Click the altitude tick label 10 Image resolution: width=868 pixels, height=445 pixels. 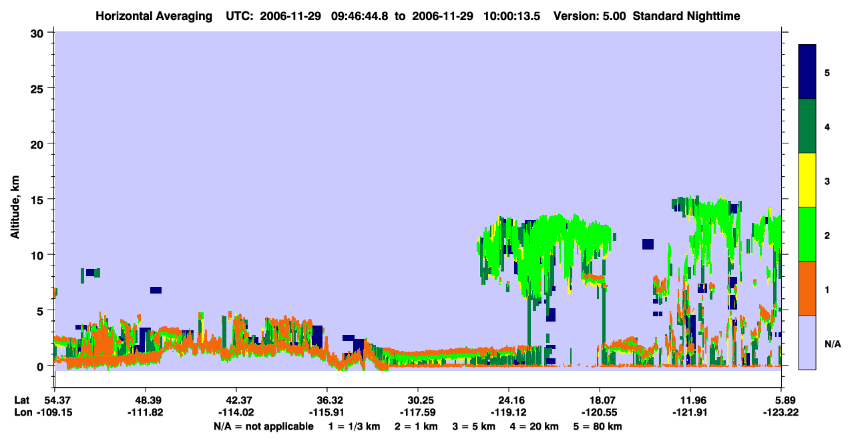click(39, 255)
